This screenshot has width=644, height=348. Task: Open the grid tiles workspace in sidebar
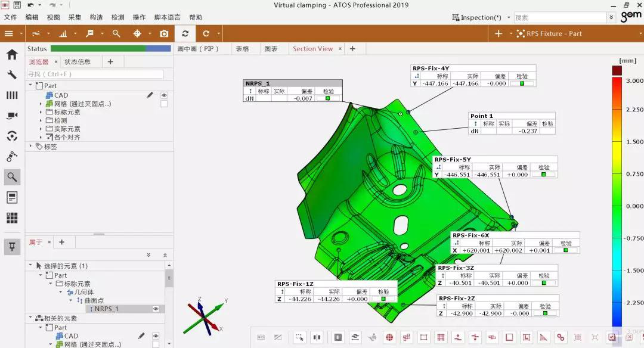pos(12,218)
